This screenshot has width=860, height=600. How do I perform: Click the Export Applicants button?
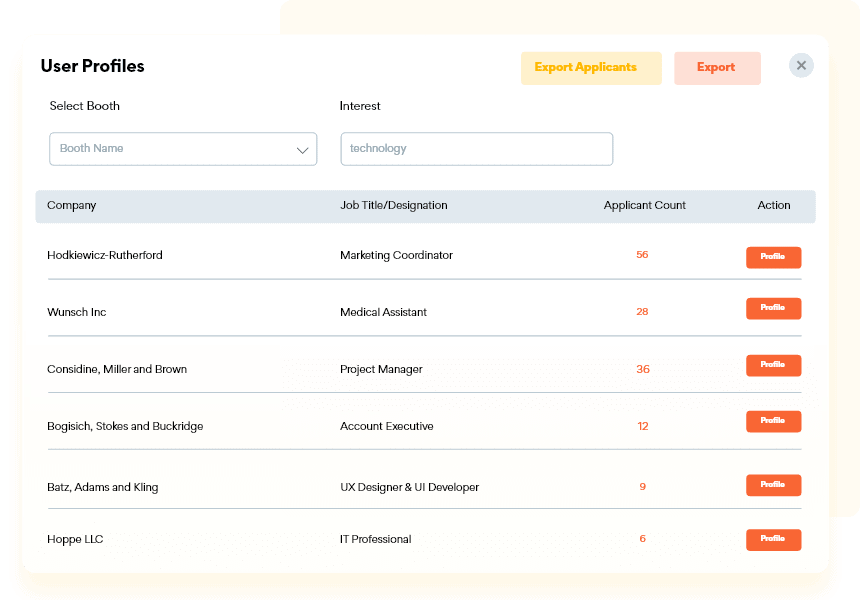[x=590, y=68]
